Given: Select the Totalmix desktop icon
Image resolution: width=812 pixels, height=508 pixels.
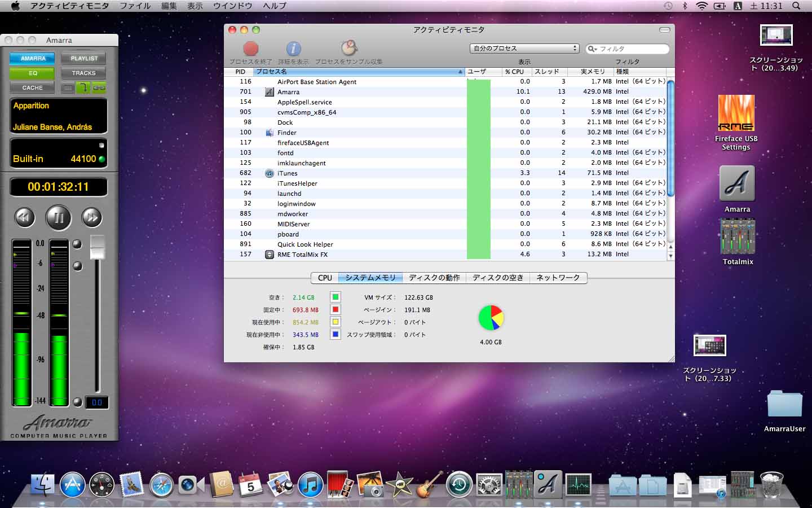Looking at the screenshot, I should coord(738,242).
